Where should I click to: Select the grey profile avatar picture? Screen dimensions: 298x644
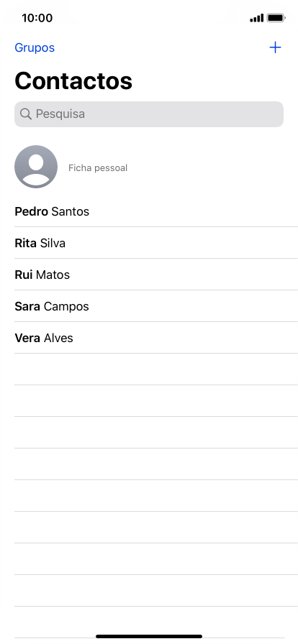click(36, 167)
